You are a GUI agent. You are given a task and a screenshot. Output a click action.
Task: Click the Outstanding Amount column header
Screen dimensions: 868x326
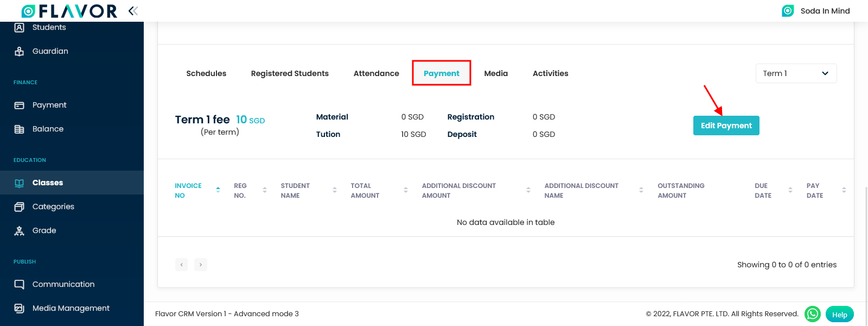pyautogui.click(x=681, y=190)
